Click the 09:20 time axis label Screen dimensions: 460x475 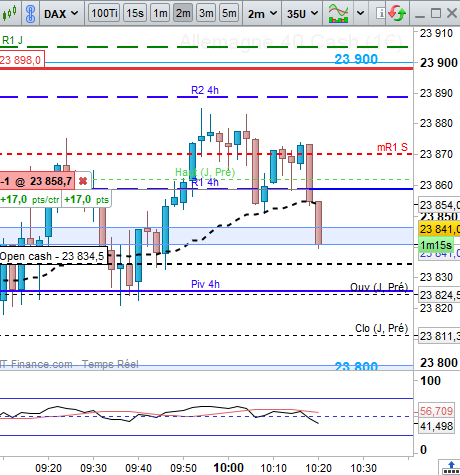click(48, 468)
